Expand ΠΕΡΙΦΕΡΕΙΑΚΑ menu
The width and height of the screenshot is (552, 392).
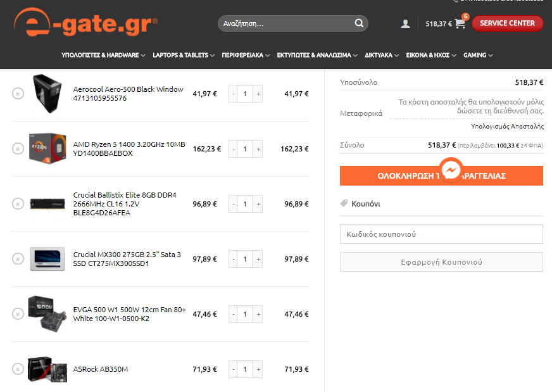click(246, 55)
